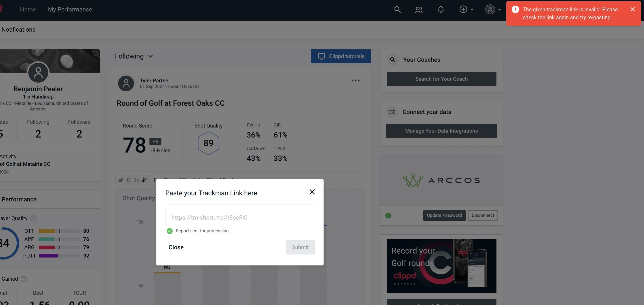Click the notifications bell icon

pyautogui.click(x=441, y=9)
